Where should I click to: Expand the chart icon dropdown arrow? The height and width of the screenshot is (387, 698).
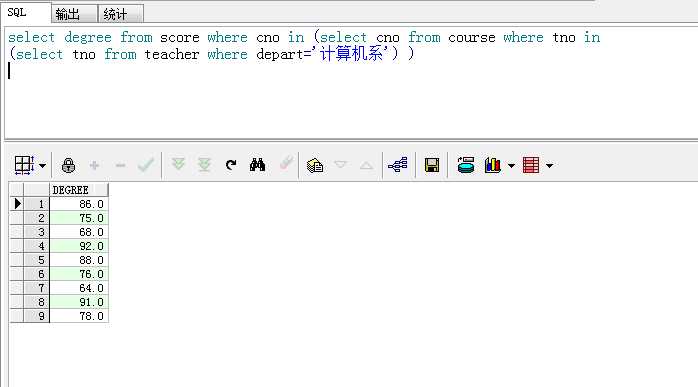coord(511,166)
